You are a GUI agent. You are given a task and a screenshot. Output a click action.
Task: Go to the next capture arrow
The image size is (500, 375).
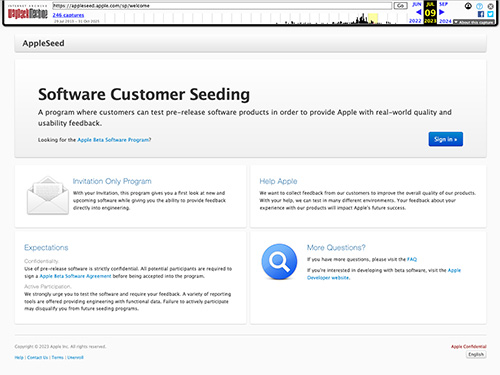click(x=442, y=12)
